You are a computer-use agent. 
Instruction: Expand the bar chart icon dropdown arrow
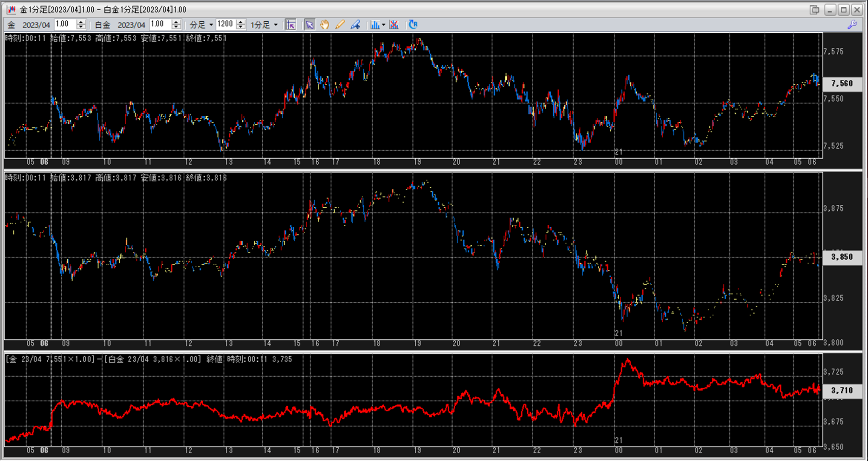(x=383, y=25)
